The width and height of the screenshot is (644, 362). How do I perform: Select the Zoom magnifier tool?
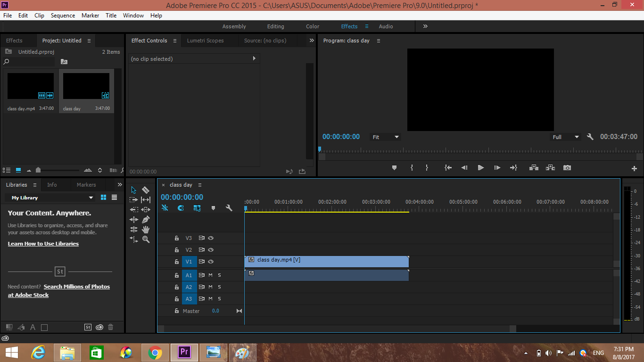click(x=146, y=239)
